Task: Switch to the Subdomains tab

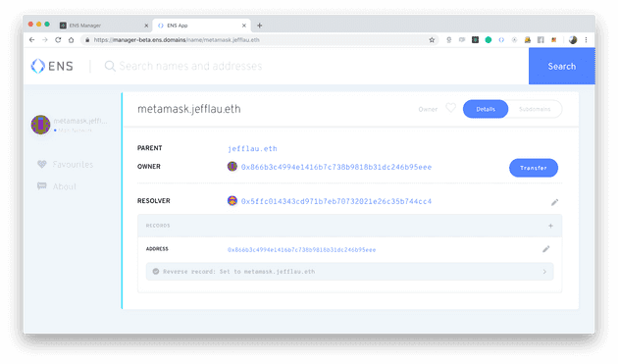Action: coord(535,109)
